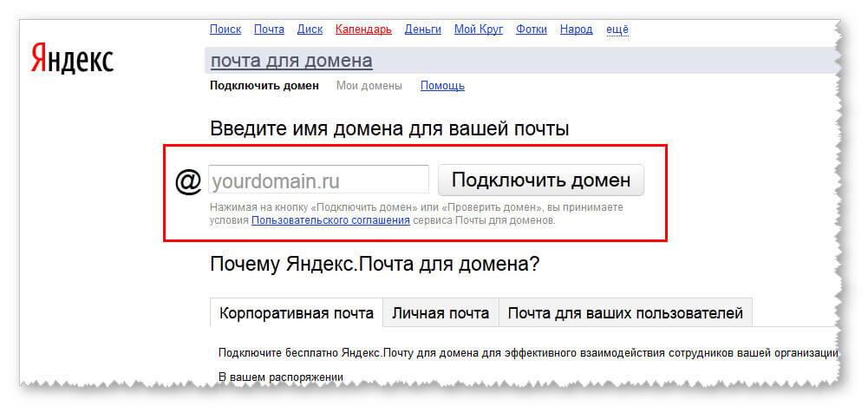Viewport: 868px width, 413px height.
Task: Switch to Почта для ваших пользователей tab
Action: click(x=625, y=313)
